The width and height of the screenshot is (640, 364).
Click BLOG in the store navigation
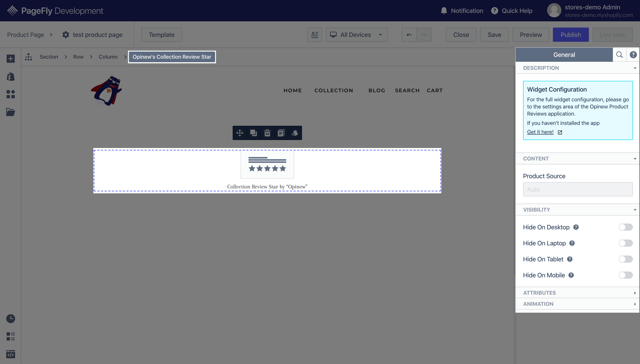click(x=377, y=90)
